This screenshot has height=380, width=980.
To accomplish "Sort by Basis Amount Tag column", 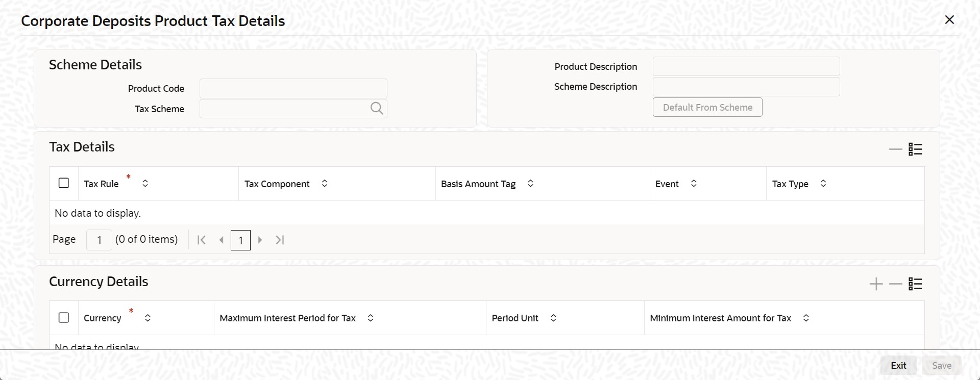I will (x=530, y=183).
